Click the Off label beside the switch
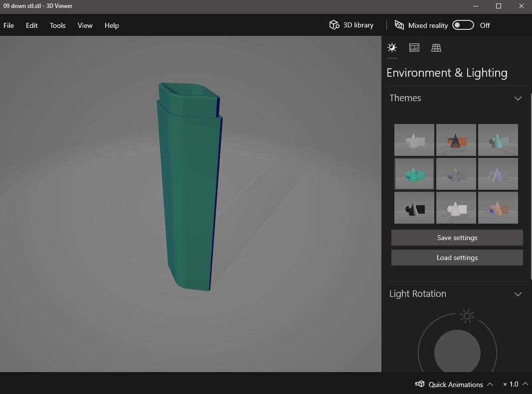 coord(485,25)
